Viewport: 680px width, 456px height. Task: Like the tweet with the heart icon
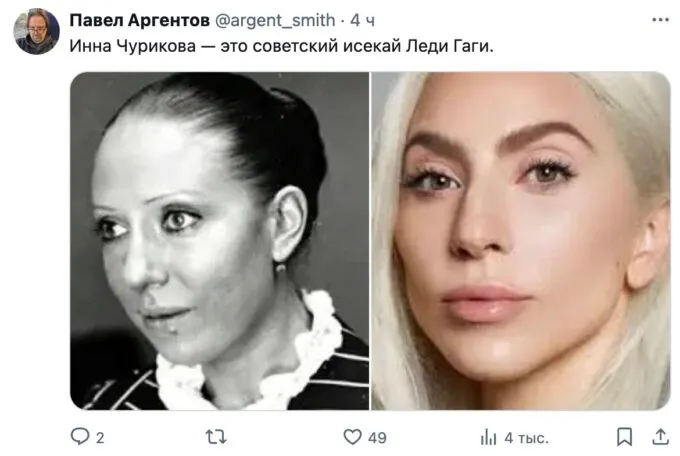[352, 437]
